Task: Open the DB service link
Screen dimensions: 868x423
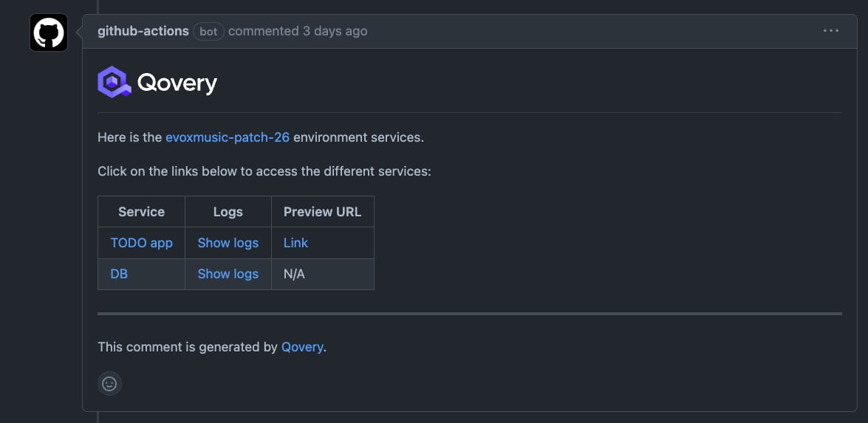Action: (119, 274)
